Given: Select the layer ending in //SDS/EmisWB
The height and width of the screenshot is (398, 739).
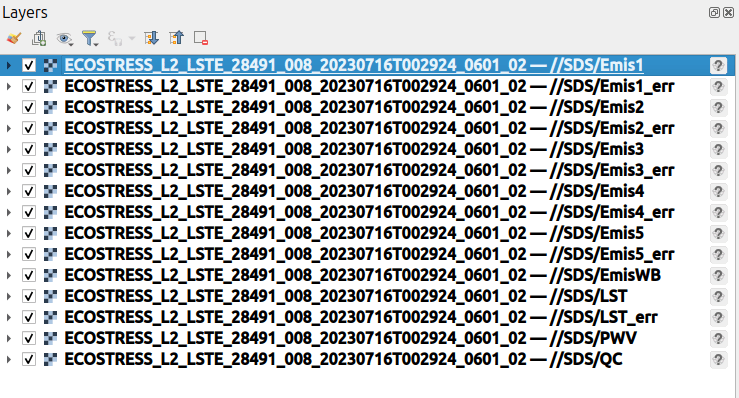Looking at the screenshot, I should (362, 275).
